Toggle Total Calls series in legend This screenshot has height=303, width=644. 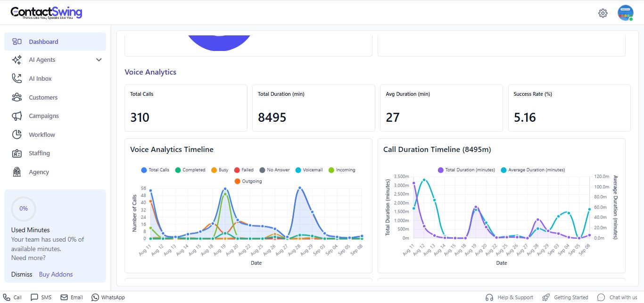pyautogui.click(x=155, y=170)
